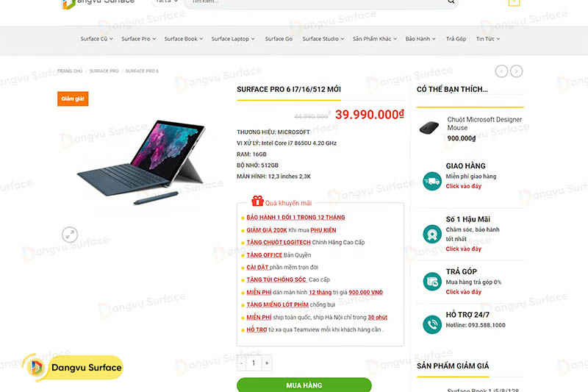Open the Surface Go menu item
This screenshot has width=588, height=392.
tap(279, 39)
